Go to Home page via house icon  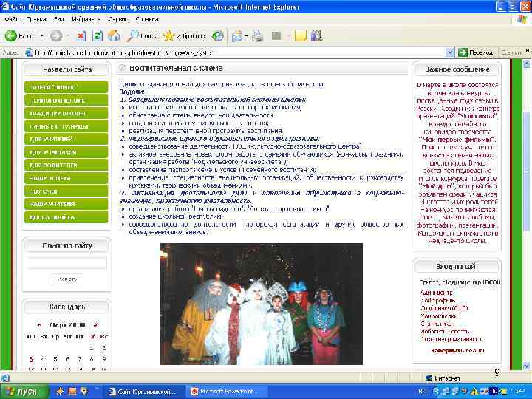(x=114, y=35)
